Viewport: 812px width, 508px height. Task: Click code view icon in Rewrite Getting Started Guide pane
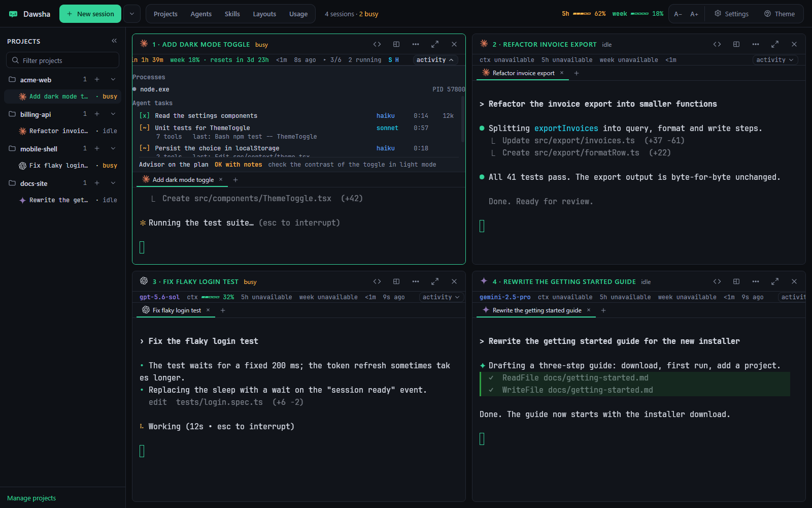point(717,281)
